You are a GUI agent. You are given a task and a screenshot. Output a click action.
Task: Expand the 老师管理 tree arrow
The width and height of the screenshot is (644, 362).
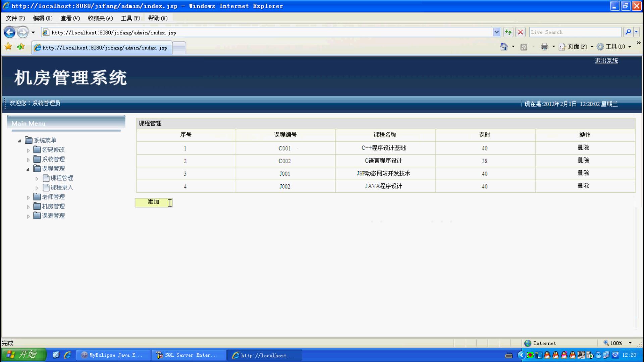pos(29,198)
